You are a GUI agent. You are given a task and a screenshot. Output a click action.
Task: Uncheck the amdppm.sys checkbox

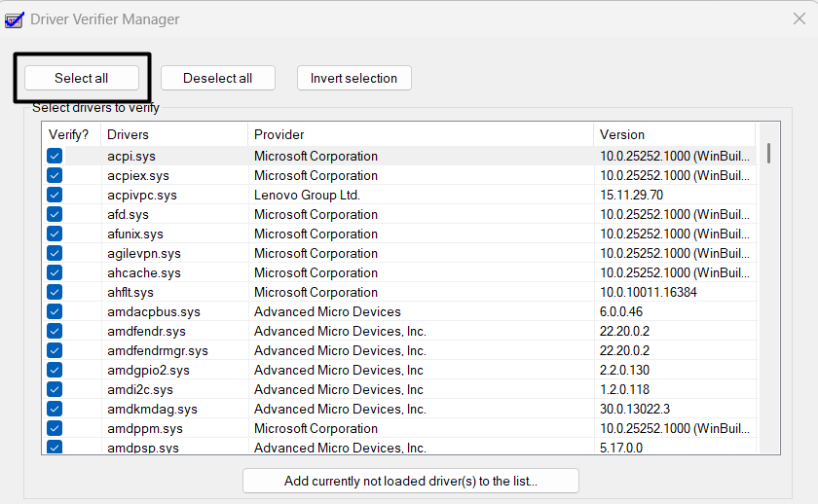point(55,428)
